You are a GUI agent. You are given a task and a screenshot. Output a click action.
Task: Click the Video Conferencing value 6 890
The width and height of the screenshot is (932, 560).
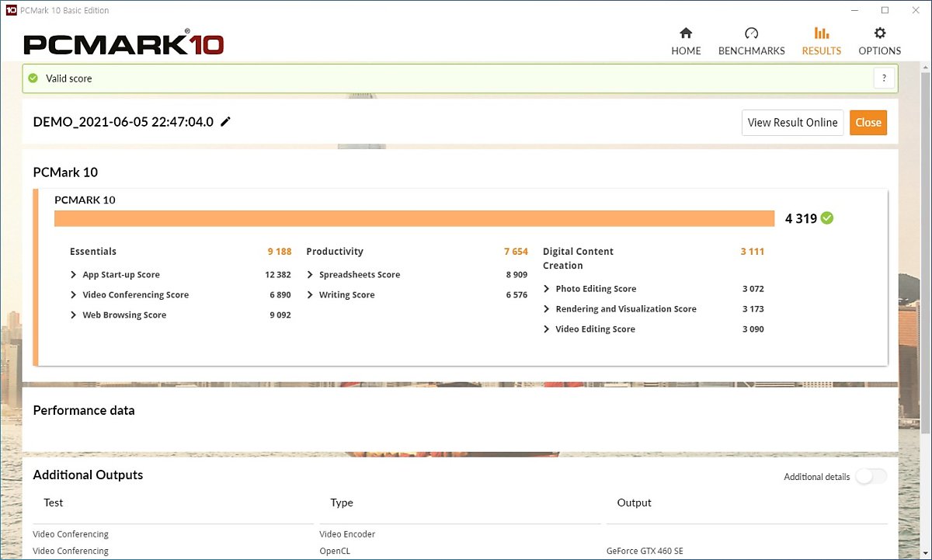(280, 295)
